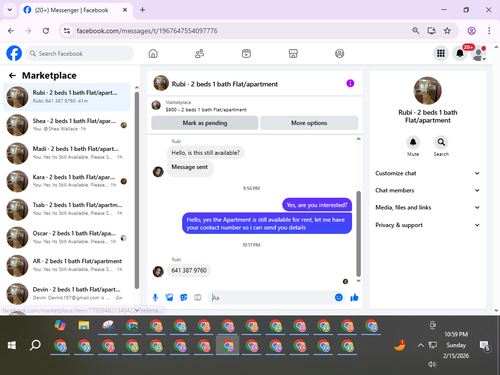Reload the page
The width and height of the screenshot is (500, 375).
(x=46, y=31)
